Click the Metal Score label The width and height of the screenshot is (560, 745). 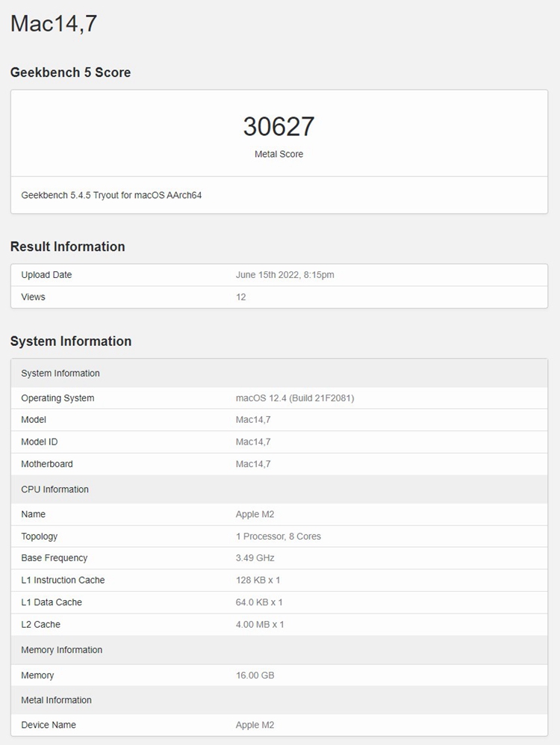279,154
